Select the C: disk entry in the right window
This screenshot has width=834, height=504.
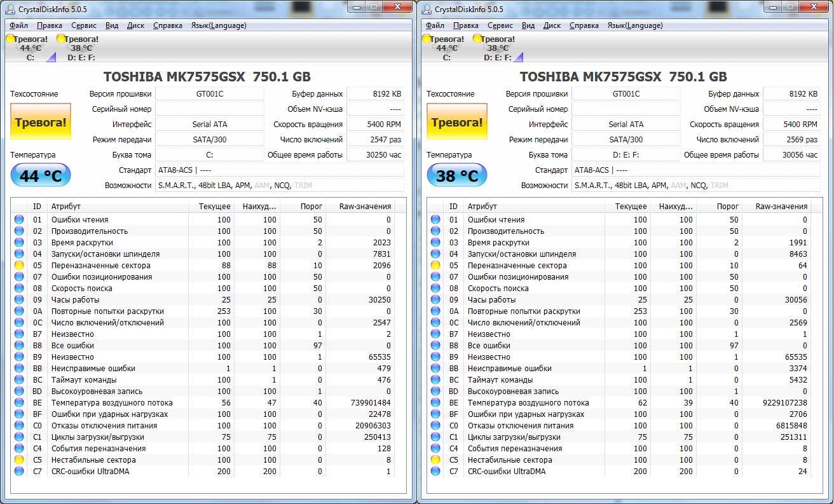446,48
